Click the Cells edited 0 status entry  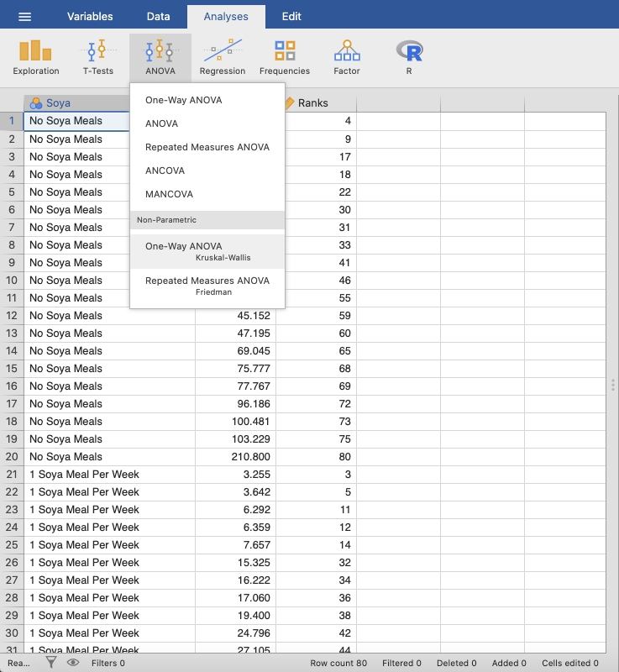pyautogui.click(x=569, y=663)
